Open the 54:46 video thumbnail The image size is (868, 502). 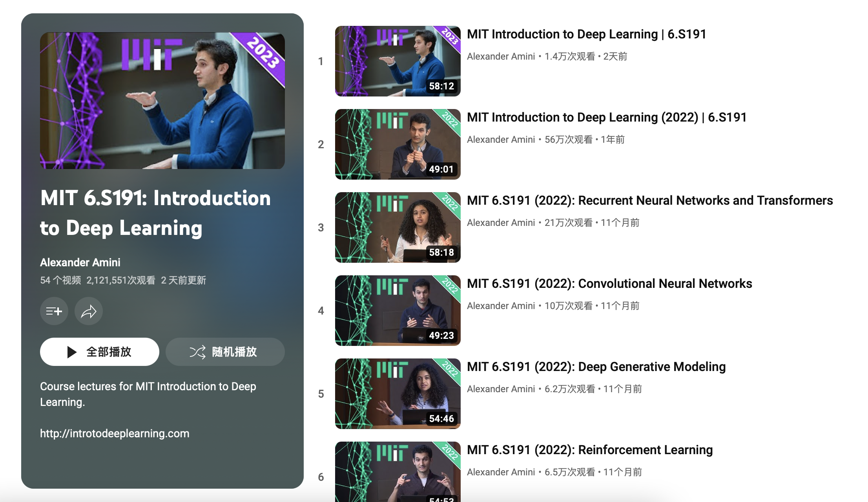tap(398, 394)
